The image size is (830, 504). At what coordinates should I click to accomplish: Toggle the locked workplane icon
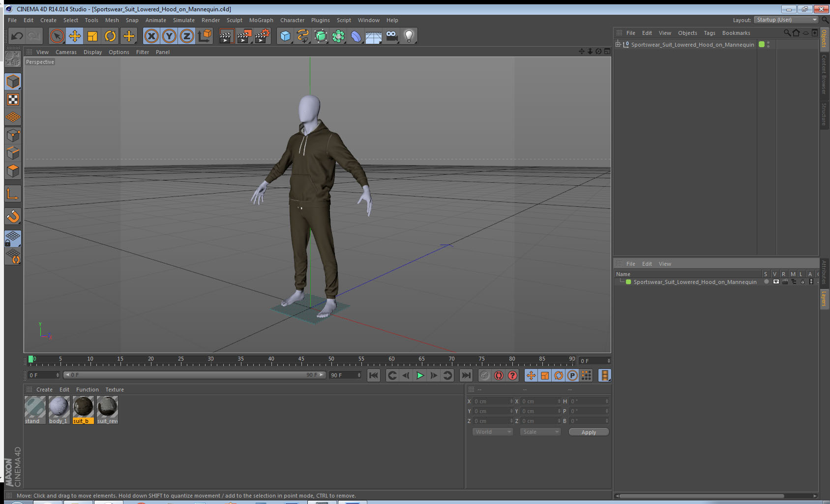(x=13, y=238)
